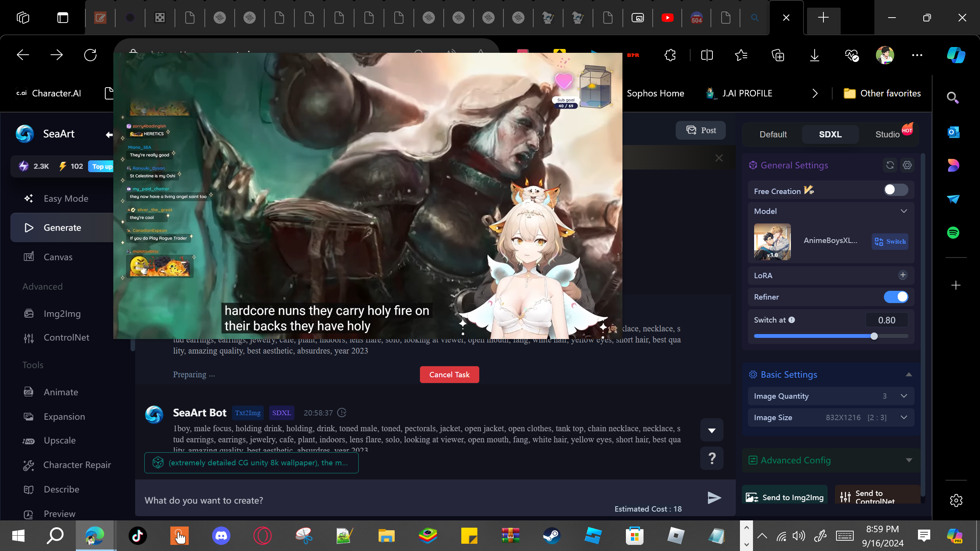Viewport: 980px width, 551px height.
Task: Open browser Extensions puzzle icon
Action: (x=670, y=55)
